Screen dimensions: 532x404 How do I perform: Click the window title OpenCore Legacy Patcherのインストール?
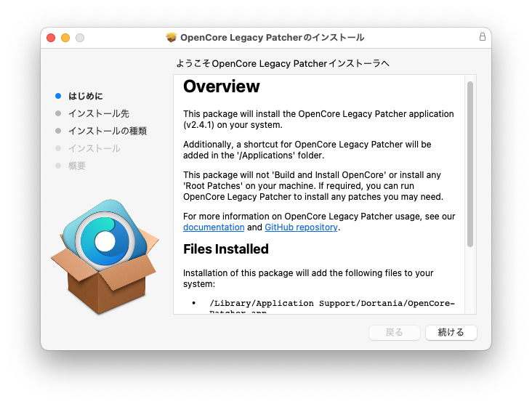coord(272,38)
